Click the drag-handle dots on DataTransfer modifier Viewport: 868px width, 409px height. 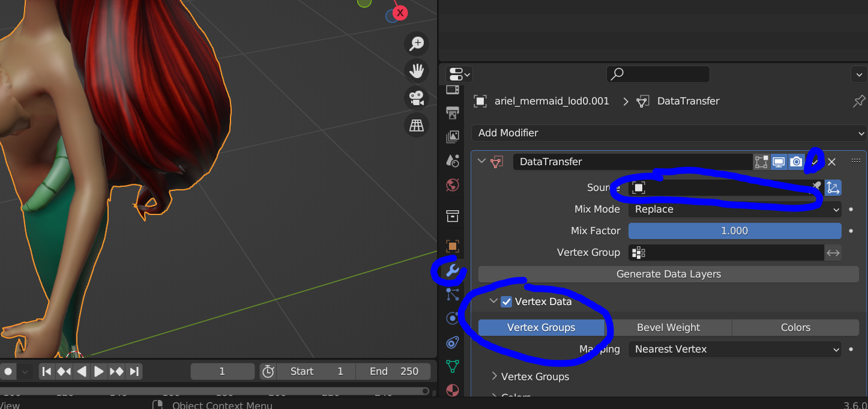856,161
